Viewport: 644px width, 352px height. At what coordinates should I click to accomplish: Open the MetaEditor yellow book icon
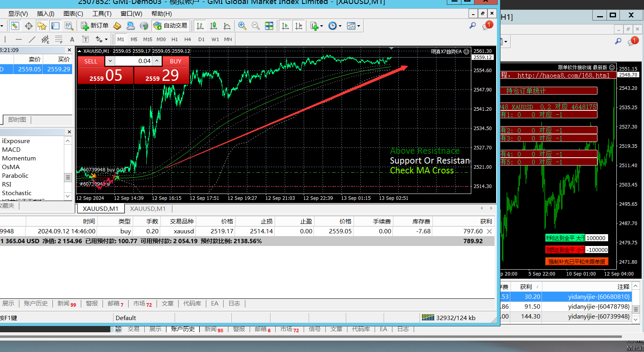click(x=117, y=26)
